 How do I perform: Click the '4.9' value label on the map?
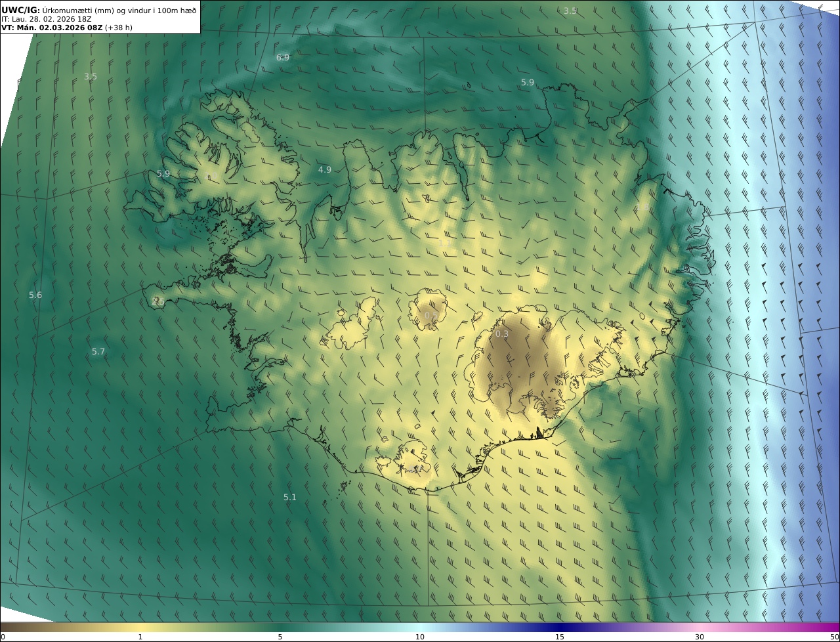click(x=325, y=169)
